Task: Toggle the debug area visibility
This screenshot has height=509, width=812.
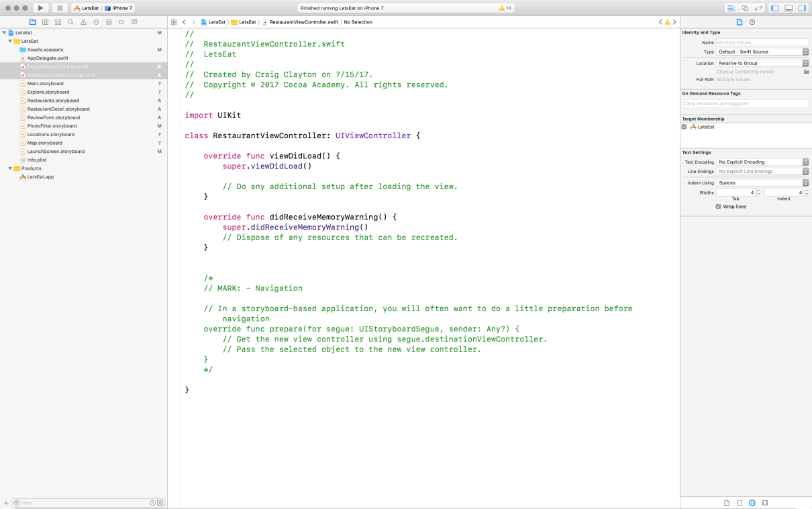Action: pos(789,8)
